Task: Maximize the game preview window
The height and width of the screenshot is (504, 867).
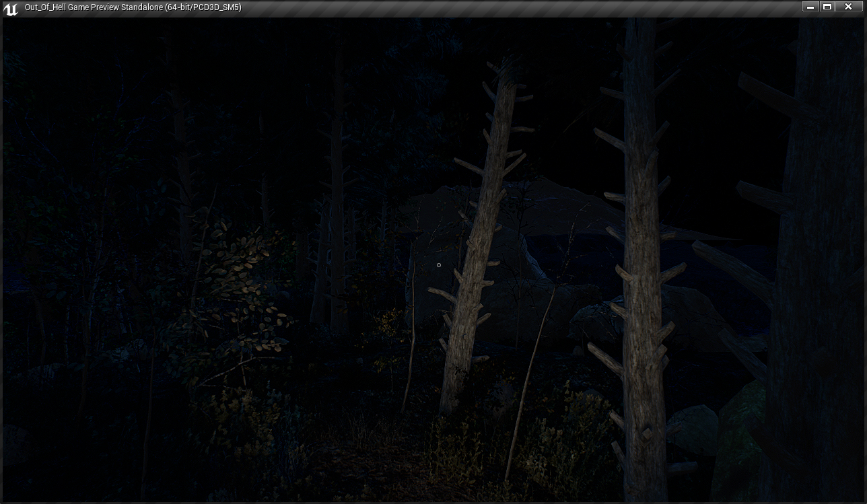Action: click(x=828, y=7)
